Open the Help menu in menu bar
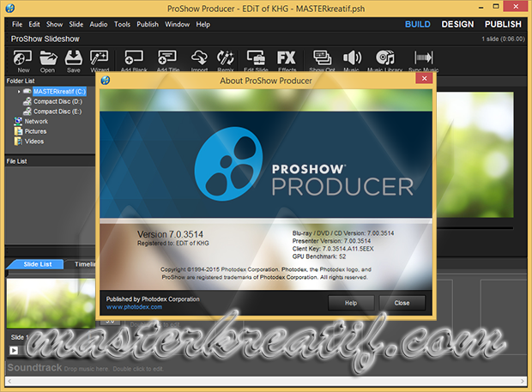This screenshot has height=392, width=532. pos(203,24)
